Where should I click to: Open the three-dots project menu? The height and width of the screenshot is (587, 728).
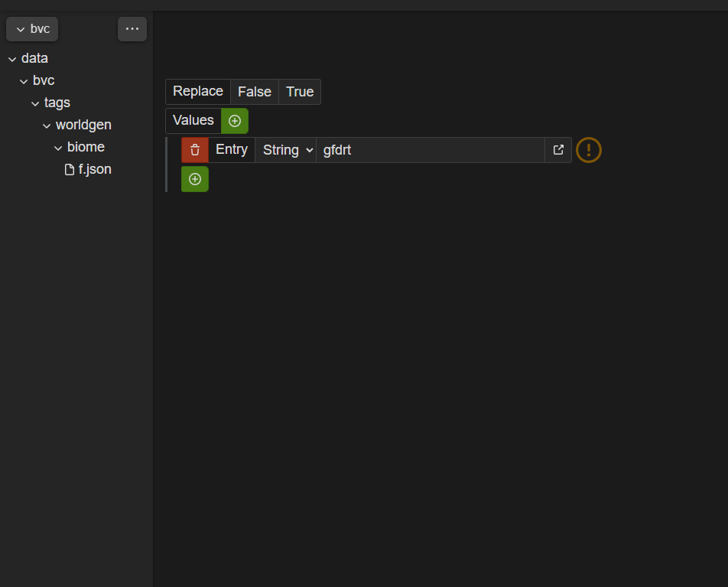[132, 29]
